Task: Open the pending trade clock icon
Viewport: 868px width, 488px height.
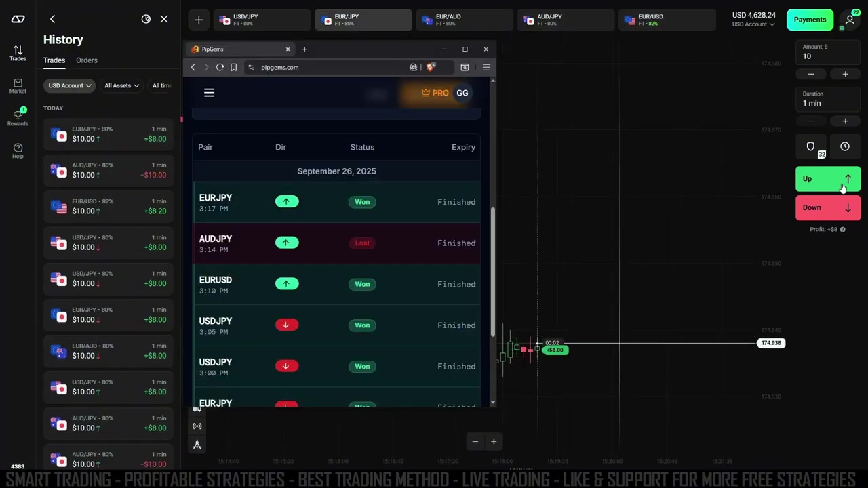Action: pos(845,146)
